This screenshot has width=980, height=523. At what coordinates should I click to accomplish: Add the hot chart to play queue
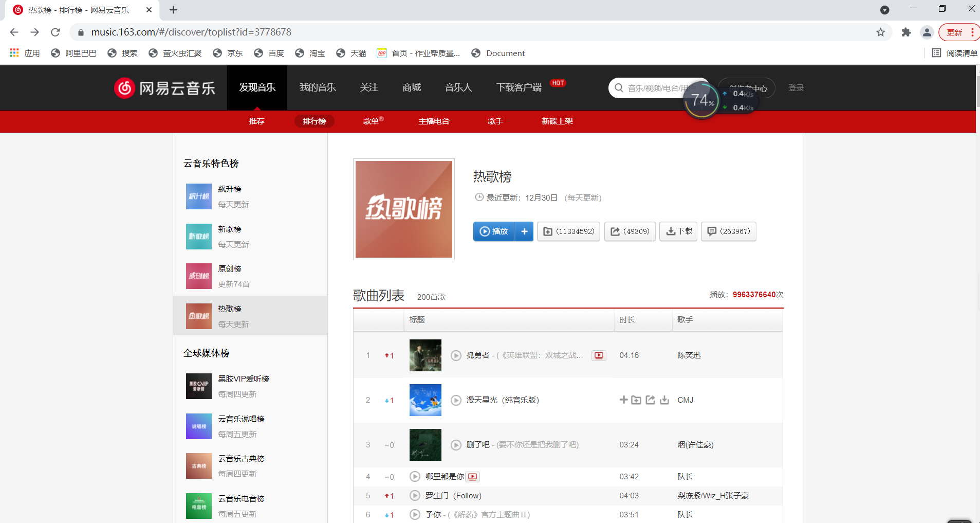click(524, 231)
